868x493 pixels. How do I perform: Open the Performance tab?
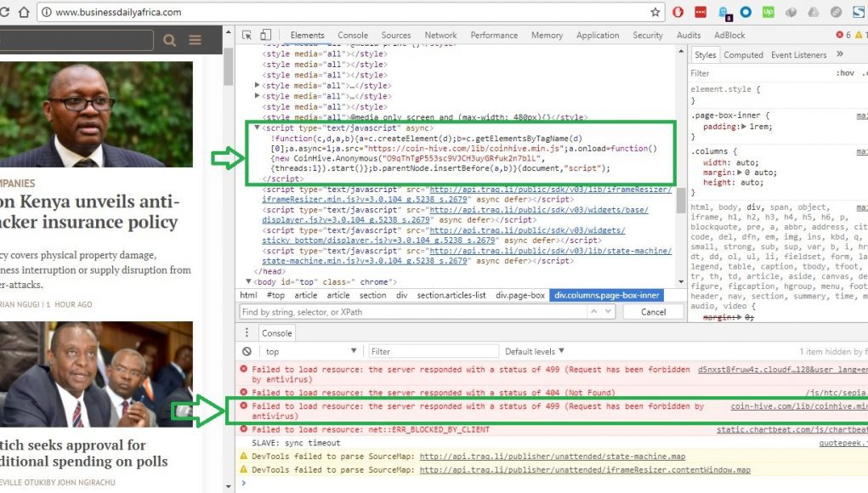tap(494, 35)
